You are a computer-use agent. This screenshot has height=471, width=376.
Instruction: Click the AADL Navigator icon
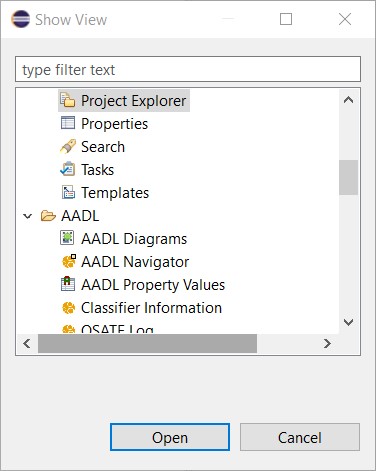click(69, 261)
